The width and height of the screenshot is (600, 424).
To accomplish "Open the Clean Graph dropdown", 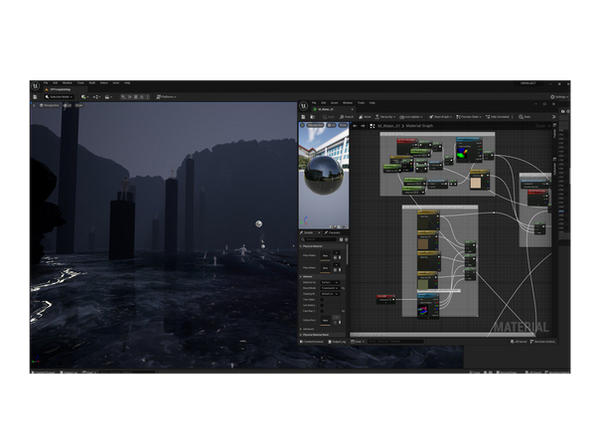I will tap(440, 117).
